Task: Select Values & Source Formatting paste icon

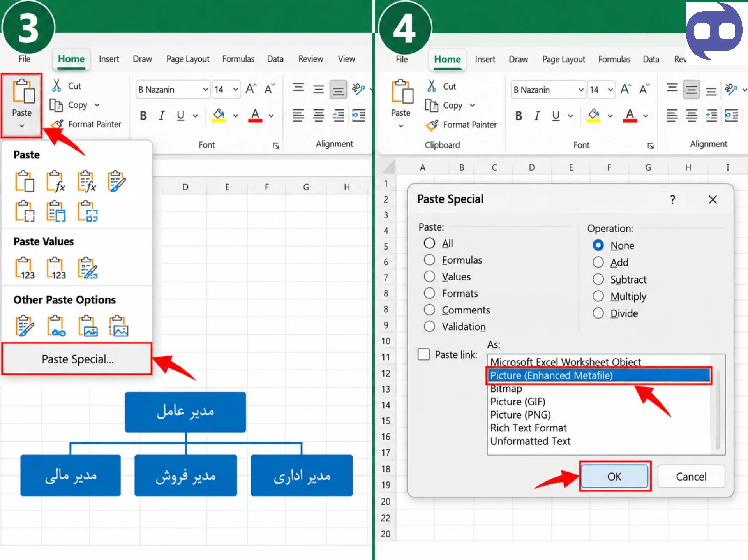Action: 87,268
